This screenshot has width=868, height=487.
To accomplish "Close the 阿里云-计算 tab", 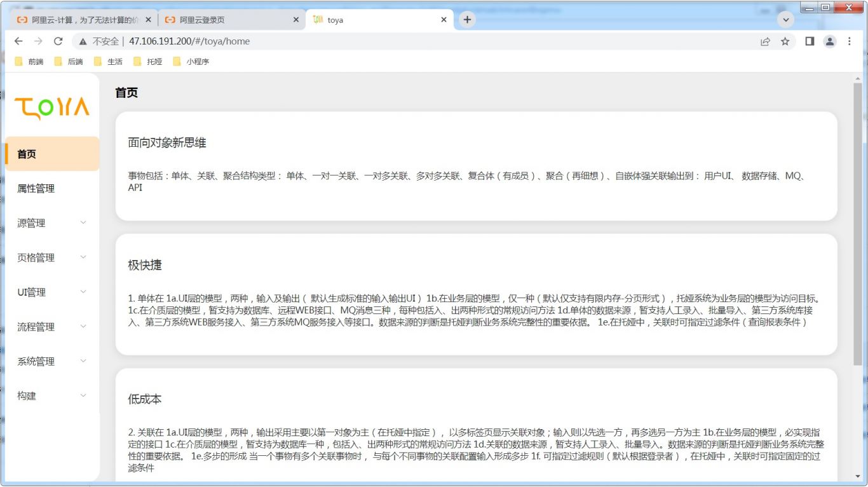I will [x=149, y=20].
